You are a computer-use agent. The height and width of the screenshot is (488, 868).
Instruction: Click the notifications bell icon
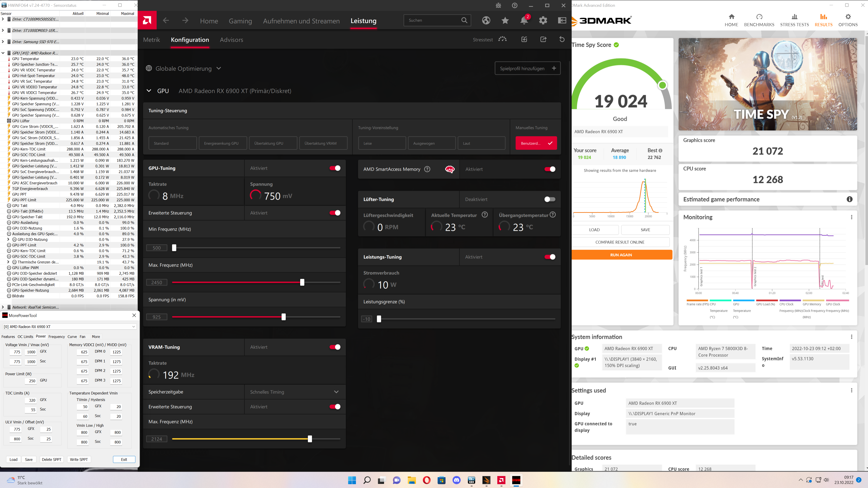(524, 21)
